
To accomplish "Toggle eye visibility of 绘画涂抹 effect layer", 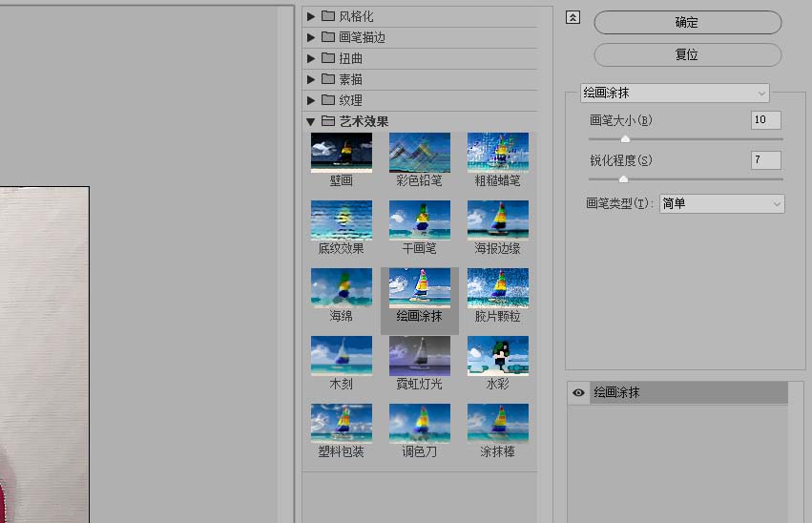I will [578, 392].
